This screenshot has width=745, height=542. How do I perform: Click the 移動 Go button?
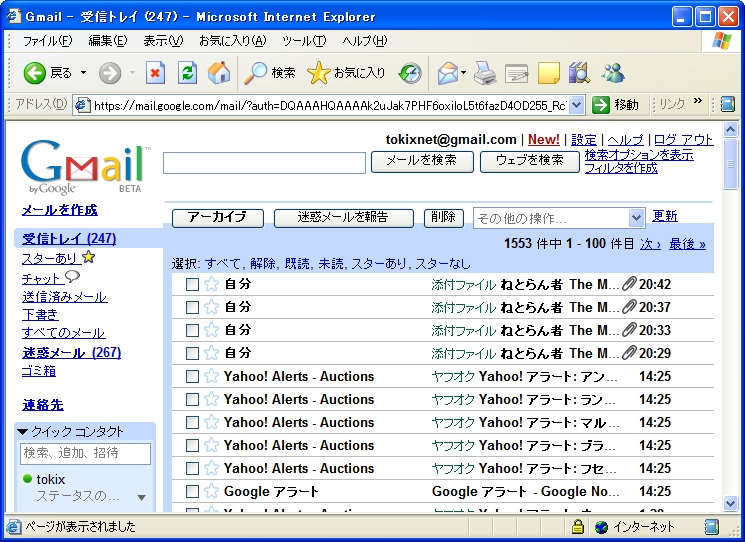[x=616, y=105]
